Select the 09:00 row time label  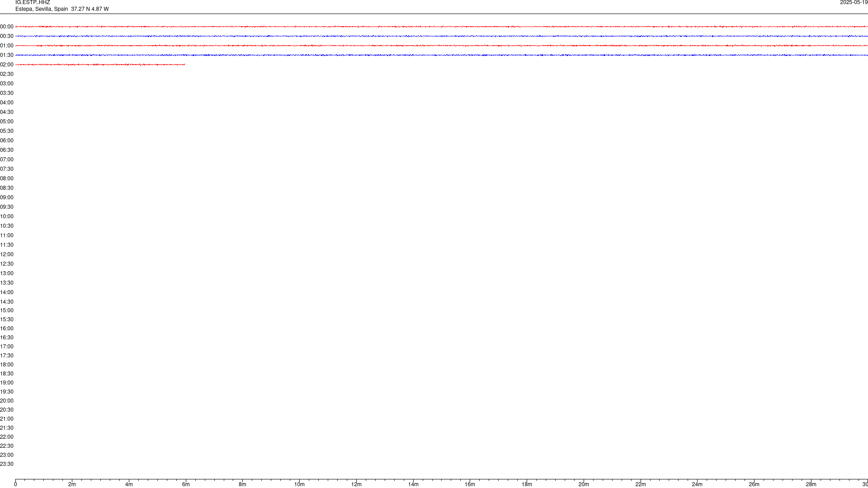[7, 197]
